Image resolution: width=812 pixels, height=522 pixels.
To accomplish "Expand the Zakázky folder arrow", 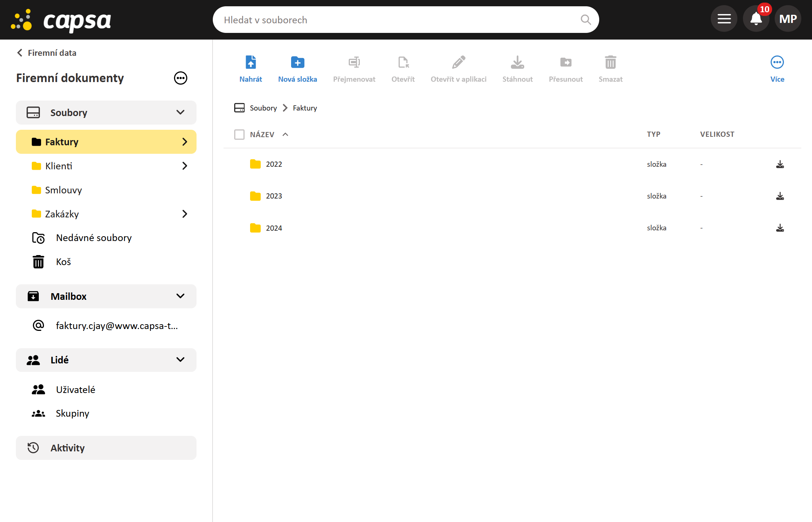I will pos(185,214).
